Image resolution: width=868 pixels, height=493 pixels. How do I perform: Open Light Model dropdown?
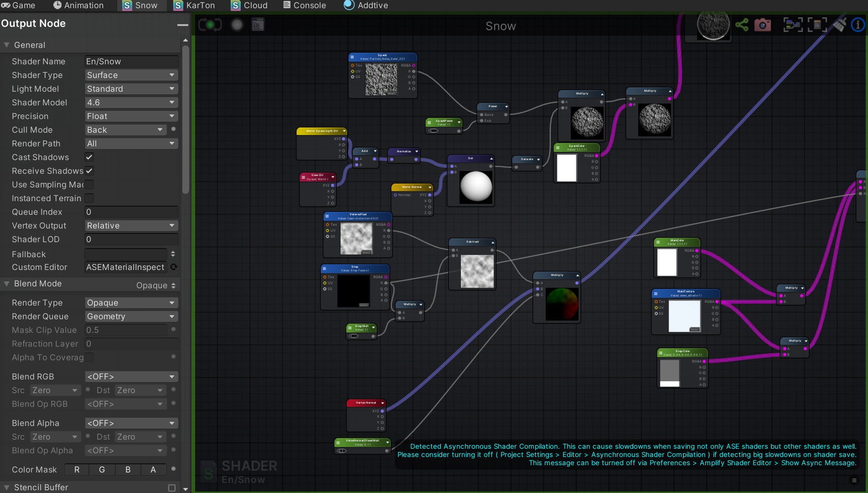[x=131, y=89]
